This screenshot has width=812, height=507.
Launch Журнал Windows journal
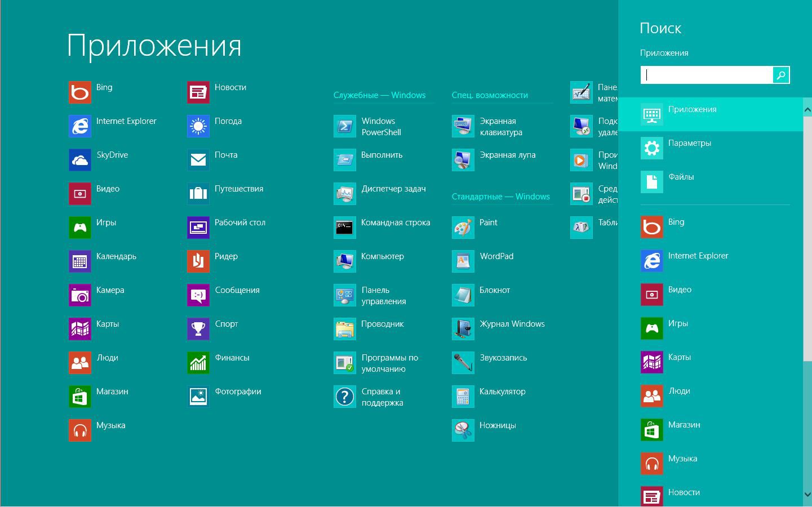498,329
